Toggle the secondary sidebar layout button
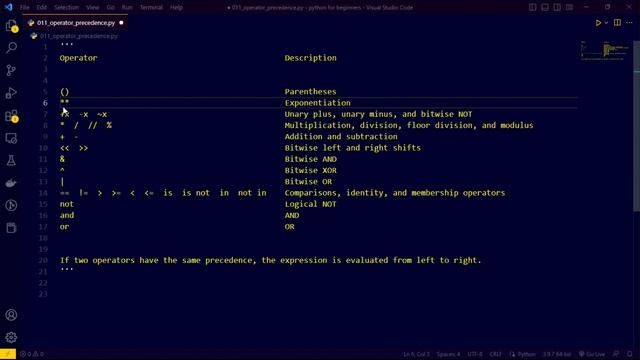The image size is (640, 360). coord(557,7)
